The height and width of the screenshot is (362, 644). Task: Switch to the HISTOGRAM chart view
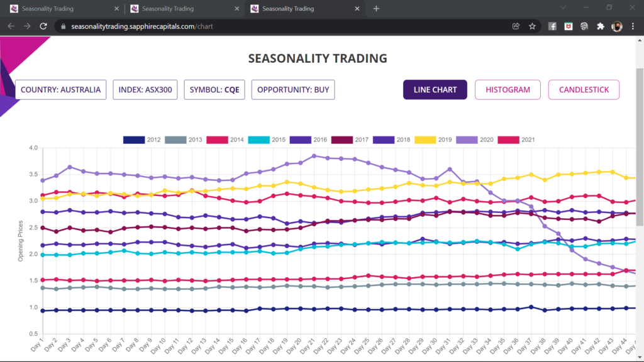pos(508,90)
